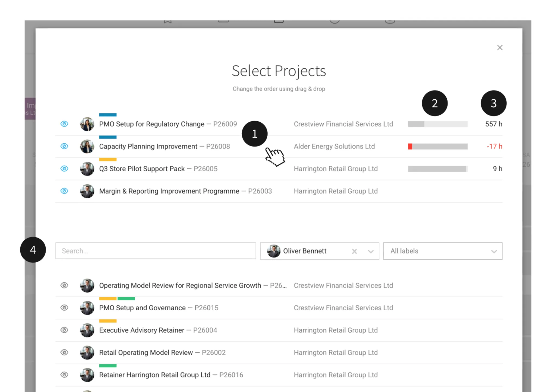Select Retail Operating Model Review project name
Image resolution: width=556 pixels, height=392 pixels.
tap(146, 352)
